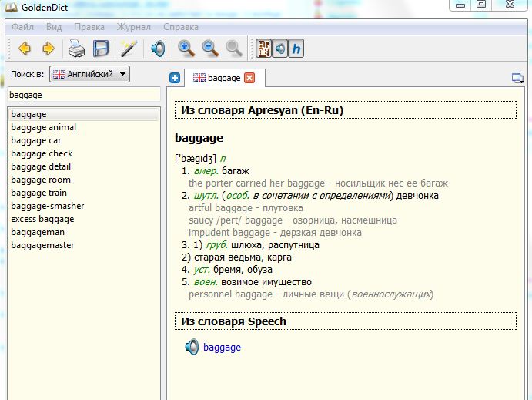The image size is (532, 400).
Task: Minimize the GoldenDict window
Action: tap(460, 5)
